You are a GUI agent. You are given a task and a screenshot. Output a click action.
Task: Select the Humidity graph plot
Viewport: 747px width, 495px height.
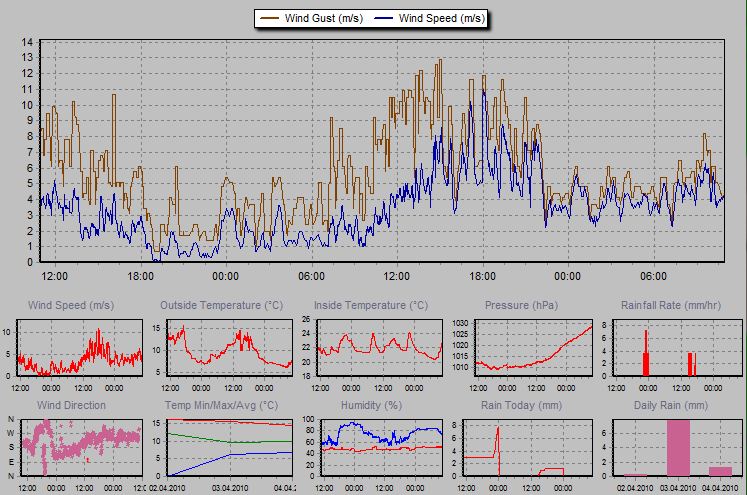[379, 446]
